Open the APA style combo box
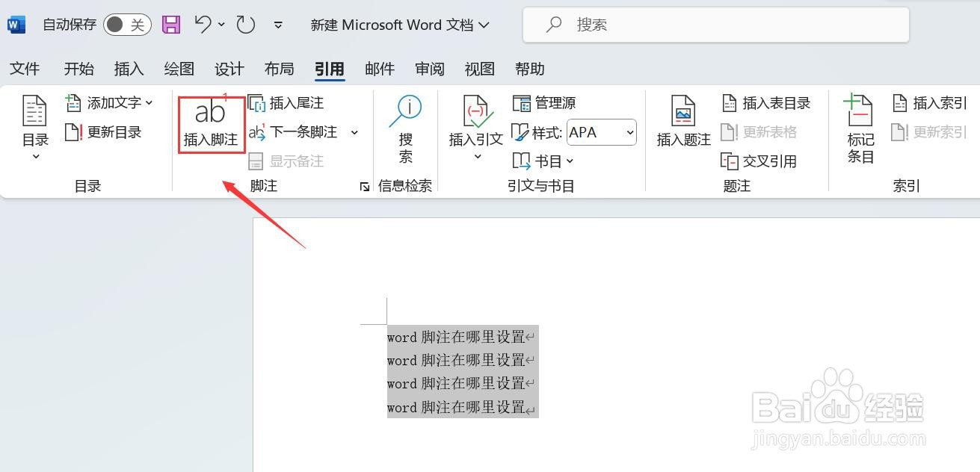Image resolution: width=980 pixels, height=472 pixels. (x=602, y=133)
